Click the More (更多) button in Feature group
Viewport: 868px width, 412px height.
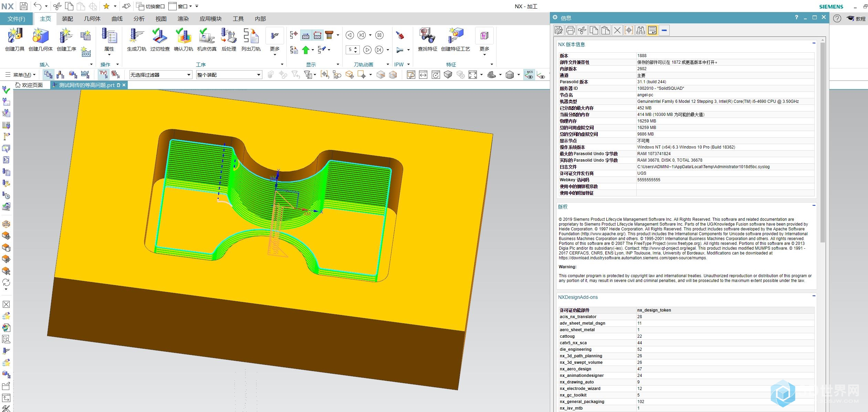click(484, 41)
